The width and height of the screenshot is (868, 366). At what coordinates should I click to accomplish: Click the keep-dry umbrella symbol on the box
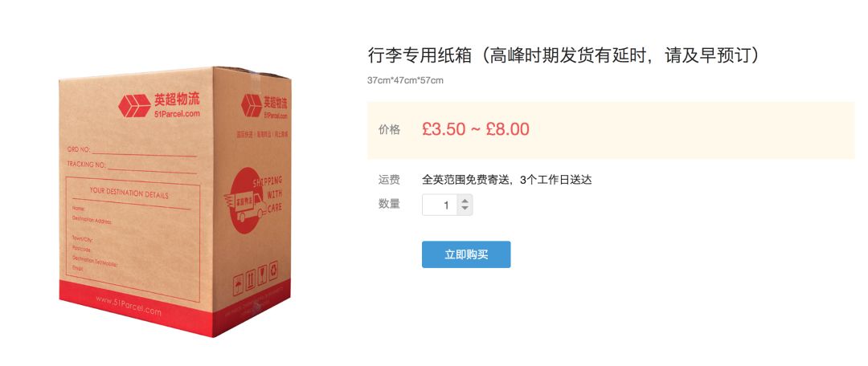click(238, 284)
